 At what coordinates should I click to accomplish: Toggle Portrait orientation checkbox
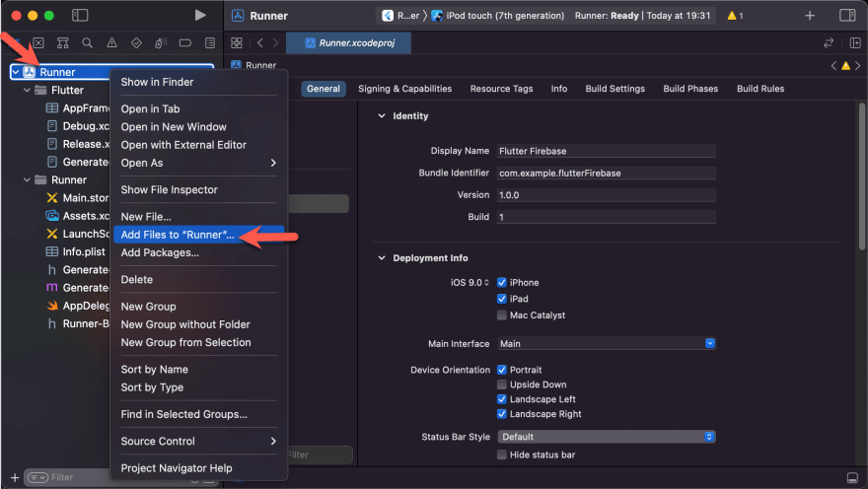click(x=501, y=370)
